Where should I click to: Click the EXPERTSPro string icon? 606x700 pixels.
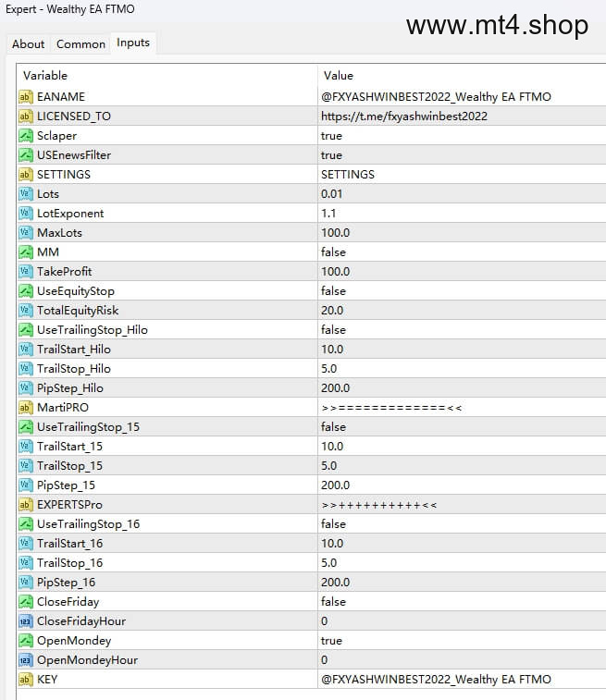pyautogui.click(x=26, y=505)
